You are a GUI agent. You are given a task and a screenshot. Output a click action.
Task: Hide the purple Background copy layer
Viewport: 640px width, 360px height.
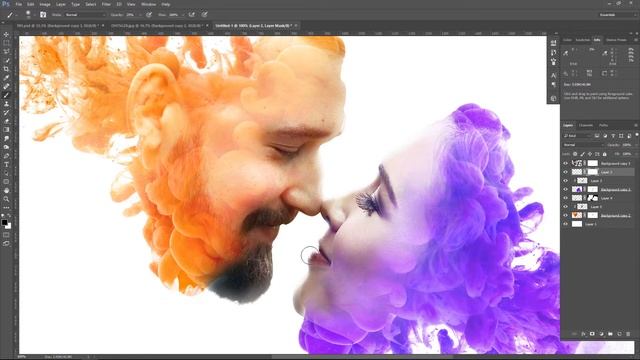(565, 189)
